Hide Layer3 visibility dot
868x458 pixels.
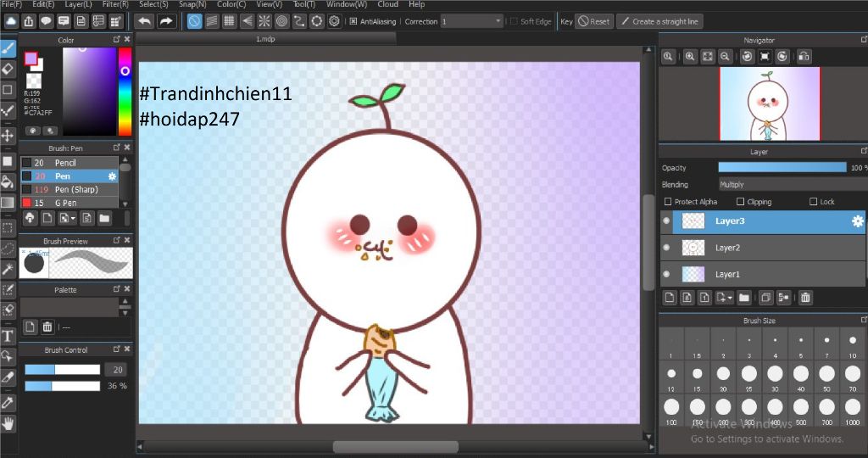click(666, 221)
